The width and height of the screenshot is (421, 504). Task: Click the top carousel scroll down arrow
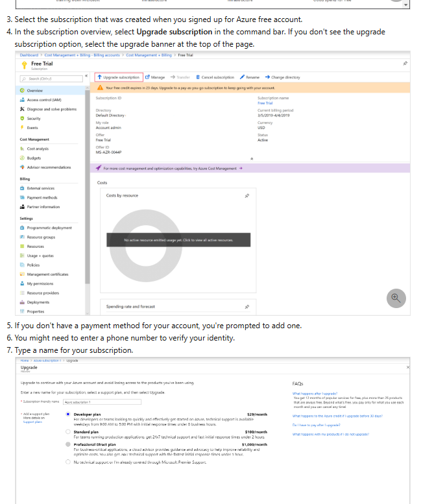click(406, 5)
